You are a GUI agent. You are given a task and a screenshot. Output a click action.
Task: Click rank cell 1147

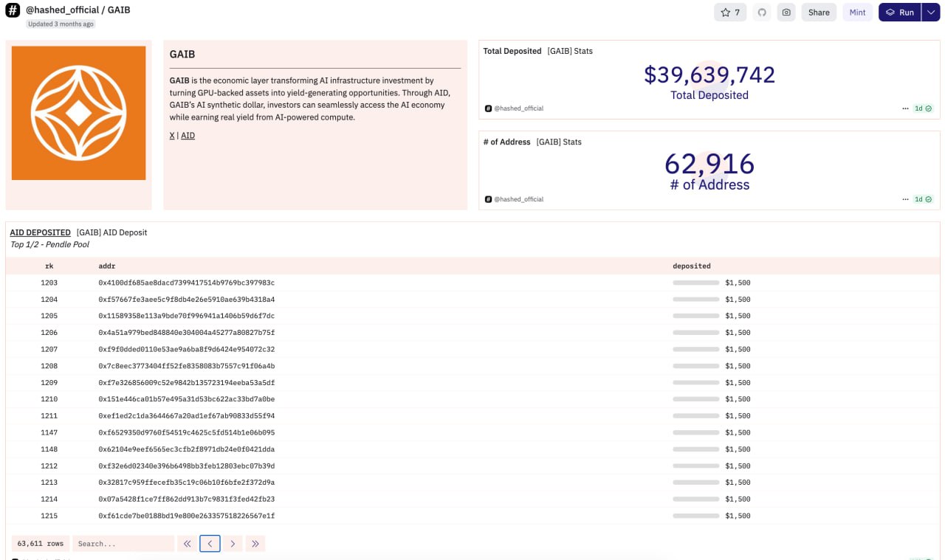(x=49, y=432)
